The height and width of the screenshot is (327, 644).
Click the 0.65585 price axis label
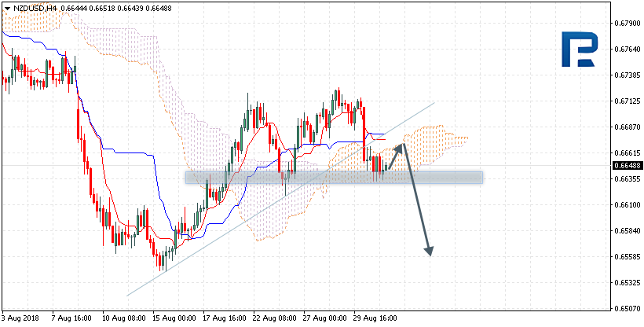point(626,256)
